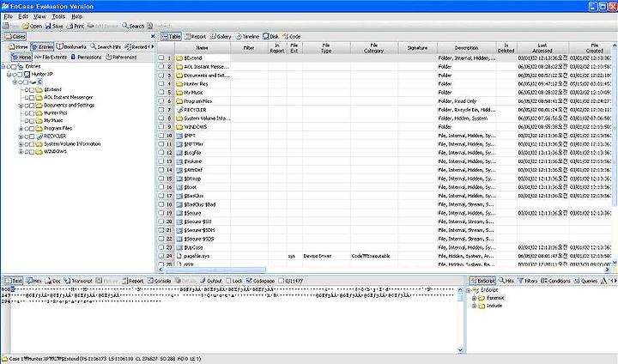This screenshot has width=618, height=364.
Task: Tick checkbox for row 7 RECYCLER
Action: [161, 110]
